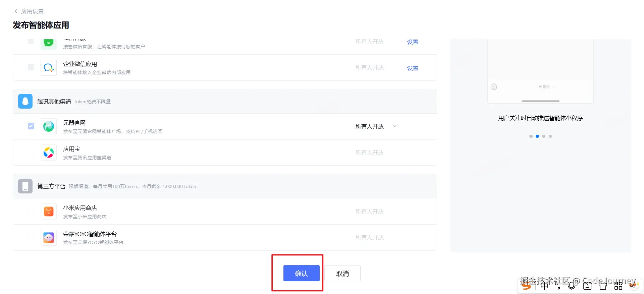
Task: Click the 取消 button
Action: pyautogui.click(x=342, y=273)
